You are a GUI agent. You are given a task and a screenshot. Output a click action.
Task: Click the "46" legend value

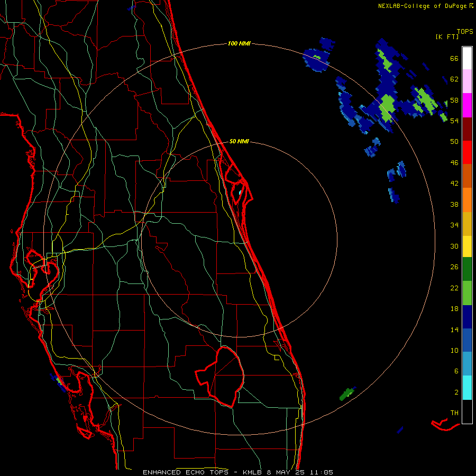point(454,163)
